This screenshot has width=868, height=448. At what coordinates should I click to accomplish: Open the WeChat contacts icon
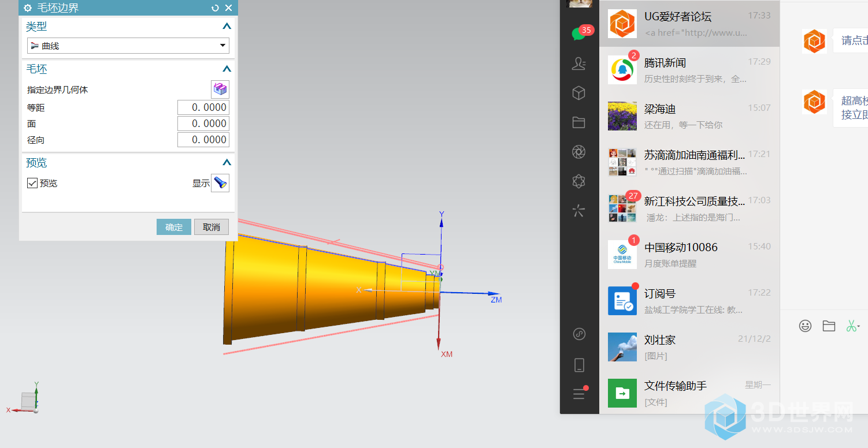click(x=579, y=64)
